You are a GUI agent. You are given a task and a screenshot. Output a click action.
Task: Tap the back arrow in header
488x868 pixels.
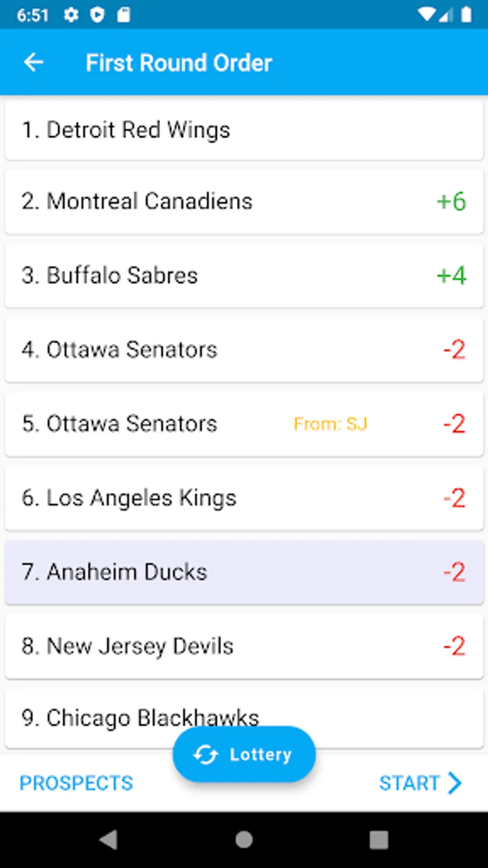(x=34, y=62)
